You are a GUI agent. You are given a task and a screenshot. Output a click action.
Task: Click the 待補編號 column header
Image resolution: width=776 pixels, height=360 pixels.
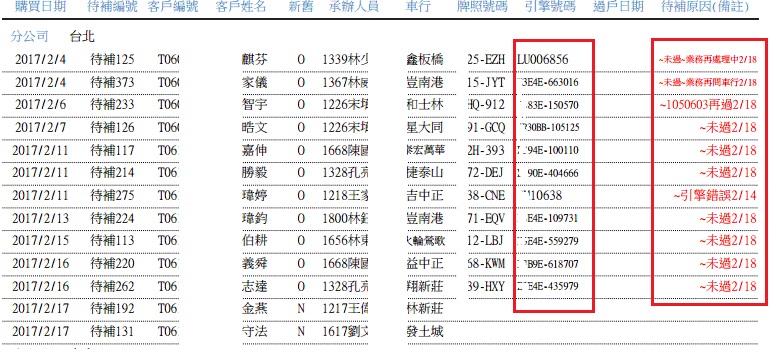coord(111,6)
